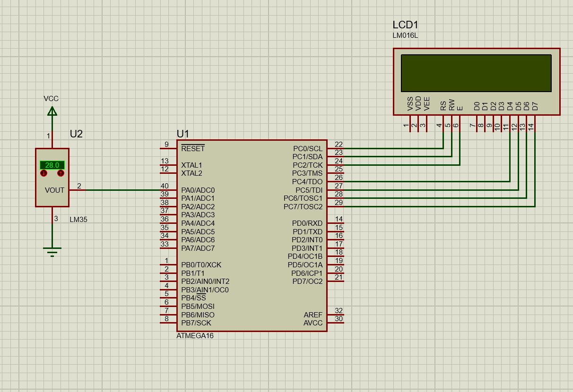Select the PB4/SS pin label
The width and height of the screenshot is (573, 392).
(x=193, y=298)
